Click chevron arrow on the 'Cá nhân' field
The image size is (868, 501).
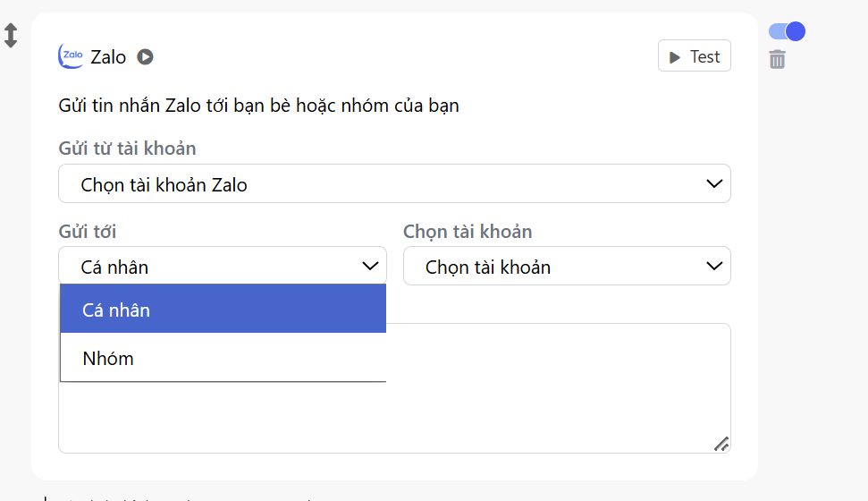click(x=370, y=266)
